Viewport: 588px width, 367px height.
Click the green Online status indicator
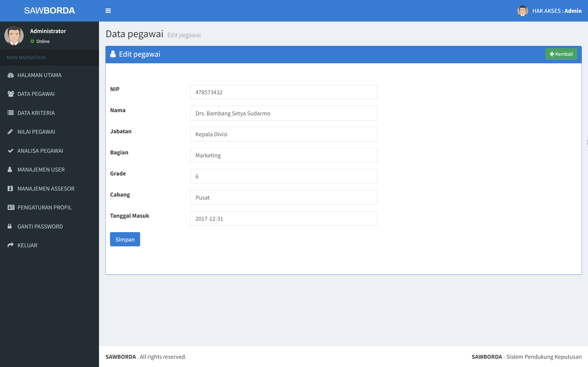[33, 41]
